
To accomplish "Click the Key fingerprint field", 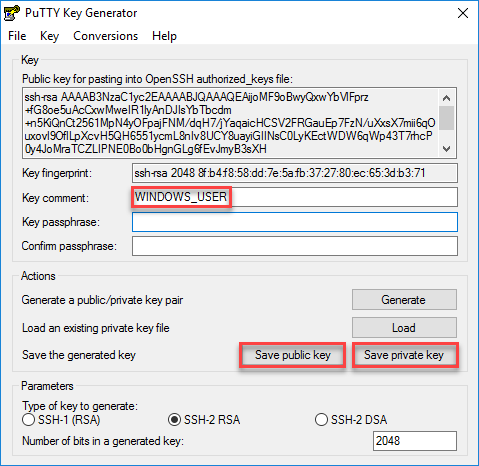I will (x=295, y=173).
